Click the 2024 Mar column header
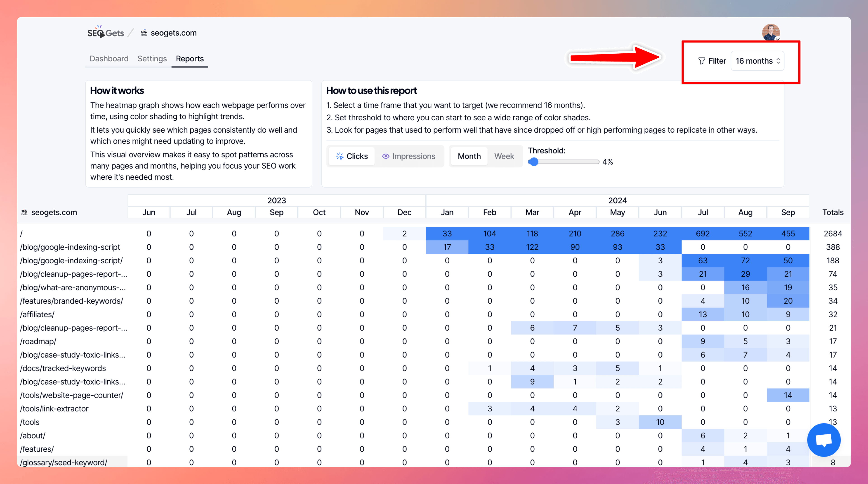 (532, 212)
